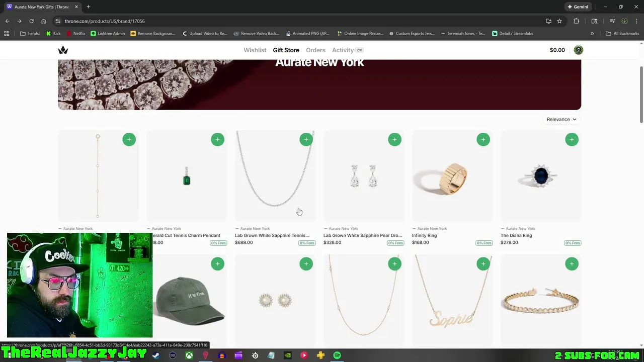Open a new browser tab
The width and height of the screenshot is (644, 362).
click(x=88, y=7)
